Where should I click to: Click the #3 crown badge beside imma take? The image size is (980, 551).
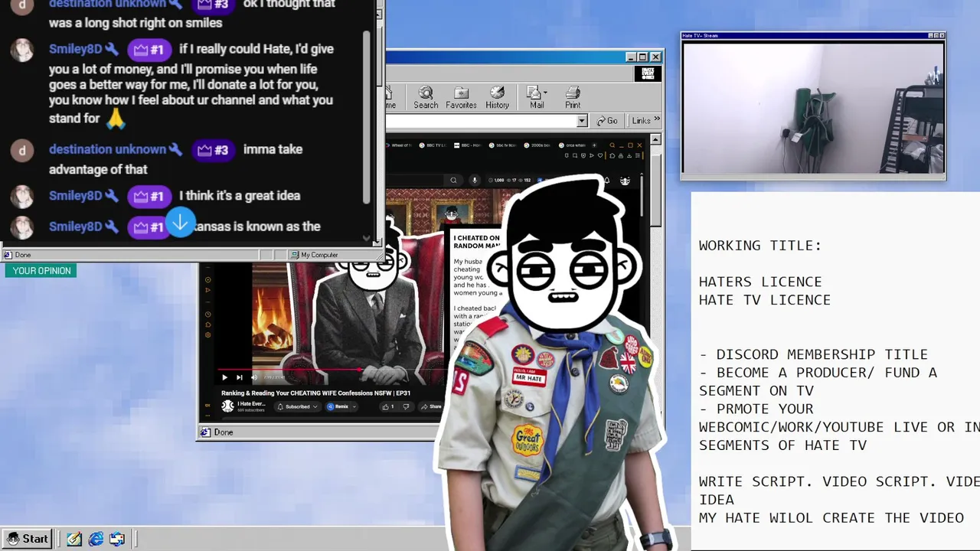click(x=213, y=150)
